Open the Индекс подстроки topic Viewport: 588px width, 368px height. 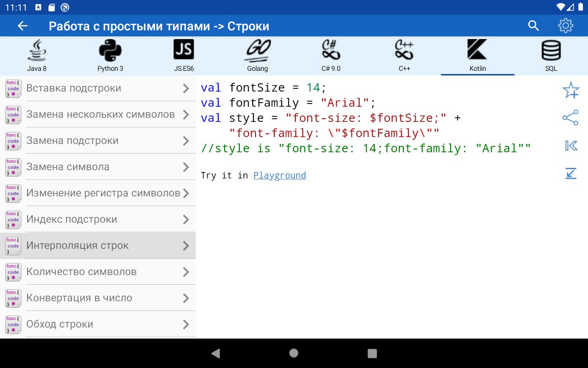[x=98, y=219]
